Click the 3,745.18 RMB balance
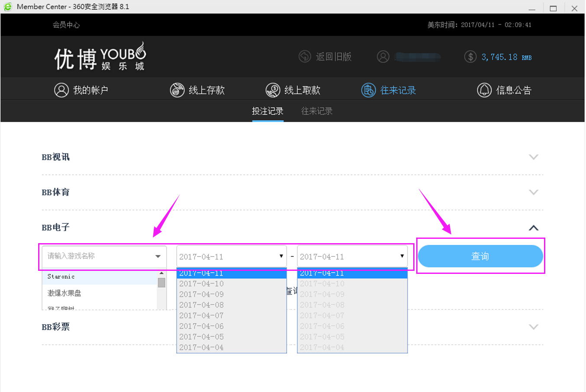Screen dimensions: 586x392 pyautogui.click(x=506, y=57)
